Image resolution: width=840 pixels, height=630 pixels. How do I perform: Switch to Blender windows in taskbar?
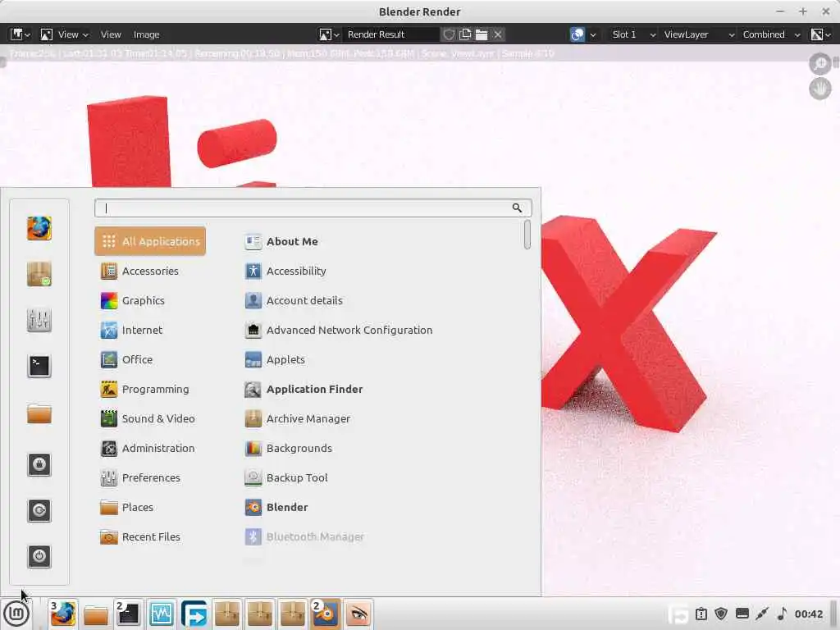tap(325, 614)
